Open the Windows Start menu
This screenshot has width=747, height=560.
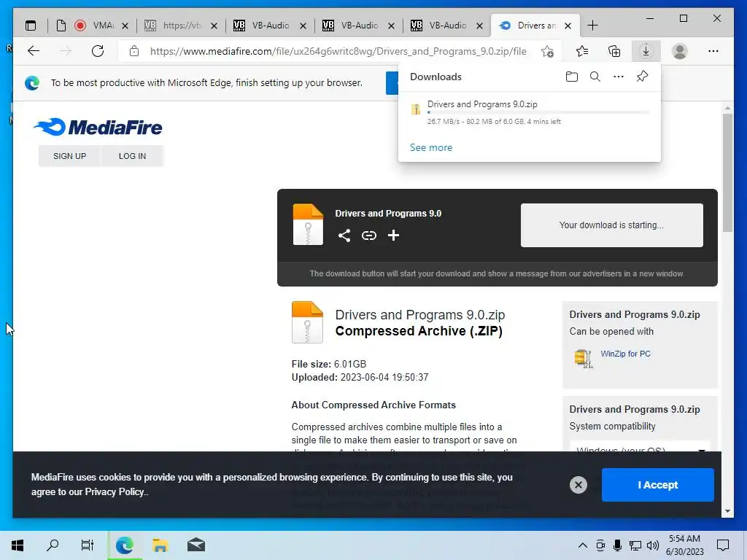(18, 545)
